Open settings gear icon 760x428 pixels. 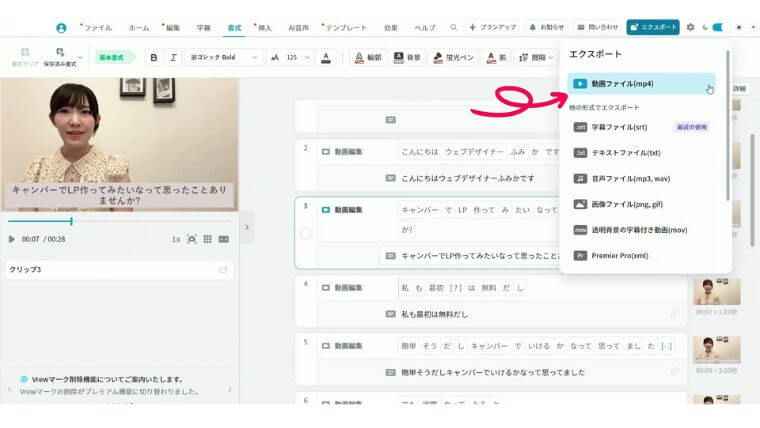690,27
